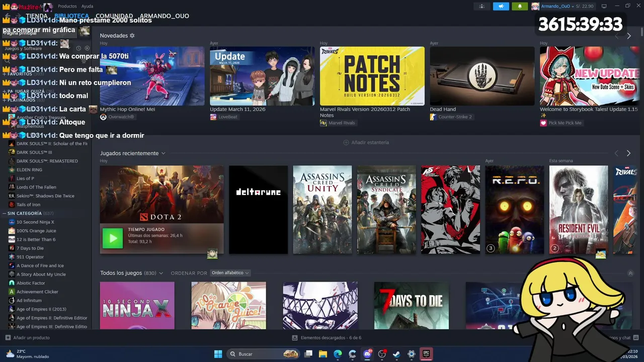Collapse the Todos los juegos shelf chevron

click(630, 273)
